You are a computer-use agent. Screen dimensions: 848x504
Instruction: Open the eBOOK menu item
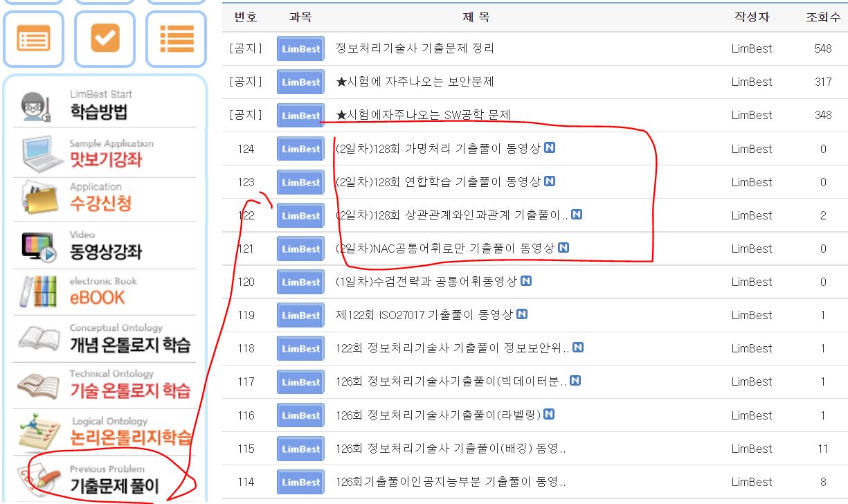[105, 291]
